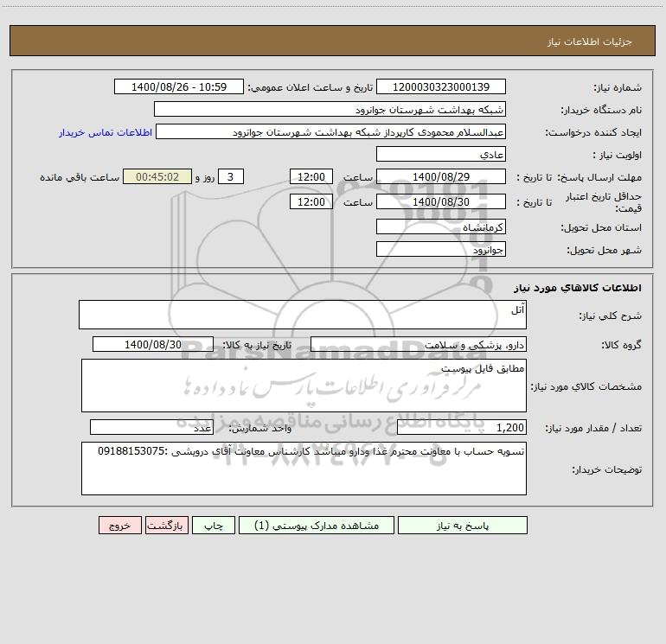Click the label 'مشخصات کالای مورد نیاز:'
The image size is (666, 644).
coord(586,386)
